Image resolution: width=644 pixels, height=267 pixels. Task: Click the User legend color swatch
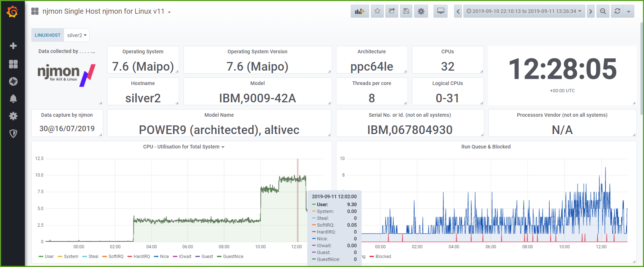pyautogui.click(x=41, y=257)
